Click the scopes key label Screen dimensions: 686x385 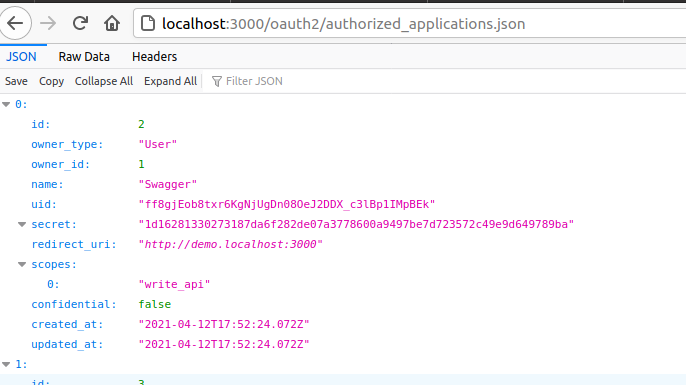(54, 264)
